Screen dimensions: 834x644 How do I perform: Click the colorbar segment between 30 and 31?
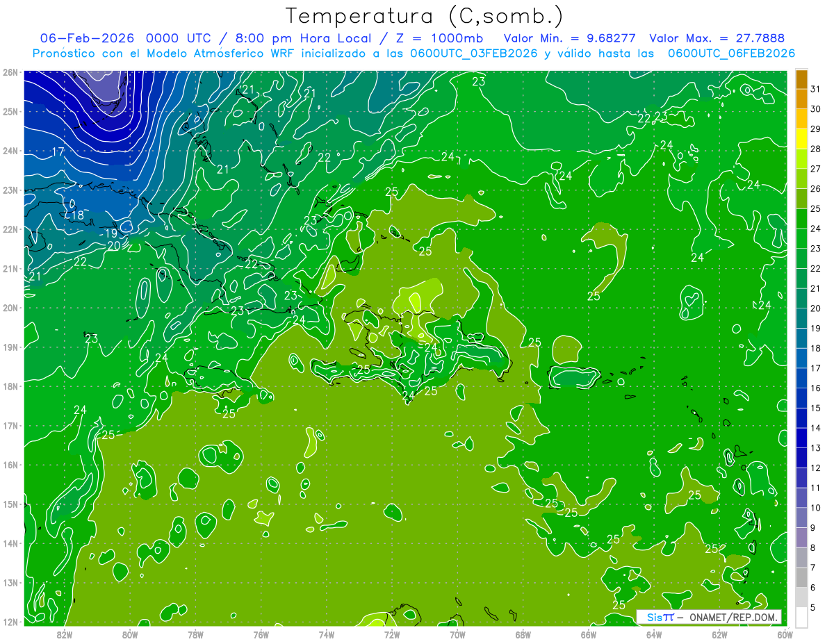pyautogui.click(x=801, y=99)
